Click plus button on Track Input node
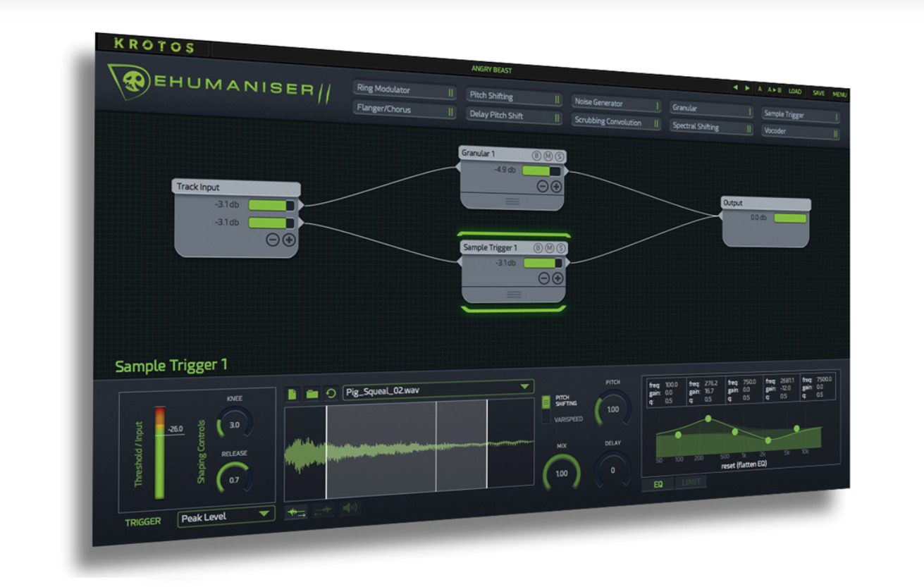The height and width of the screenshot is (587, 924). tap(289, 240)
